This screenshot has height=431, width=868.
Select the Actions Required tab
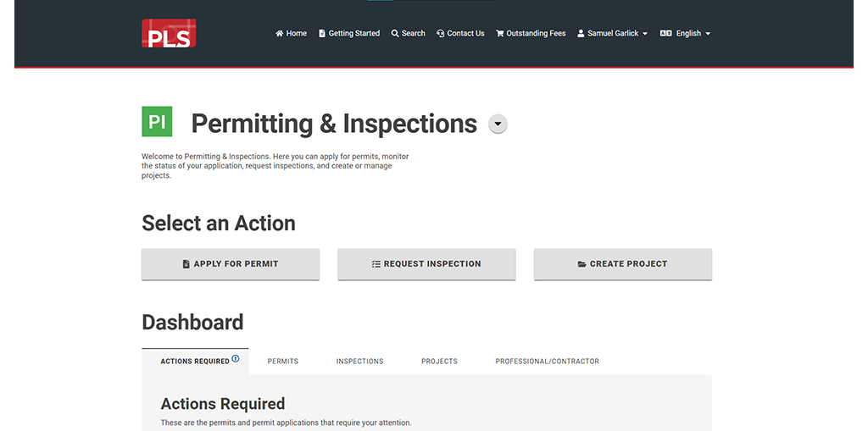[195, 362]
